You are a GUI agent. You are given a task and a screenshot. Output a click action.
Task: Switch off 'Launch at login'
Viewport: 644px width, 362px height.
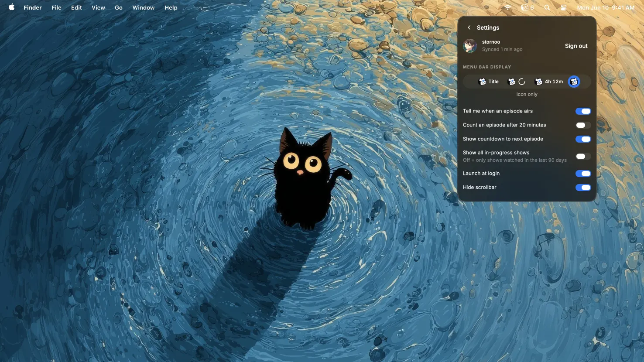point(583,174)
